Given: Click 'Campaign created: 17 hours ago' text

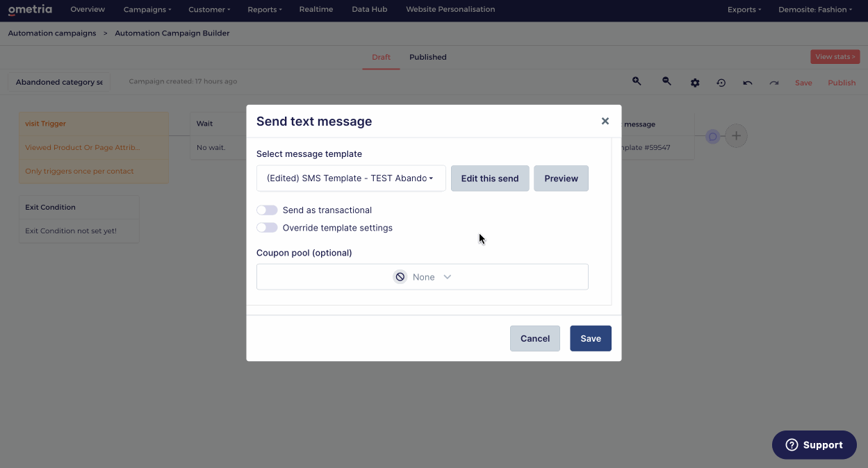Looking at the screenshot, I should pos(183,81).
